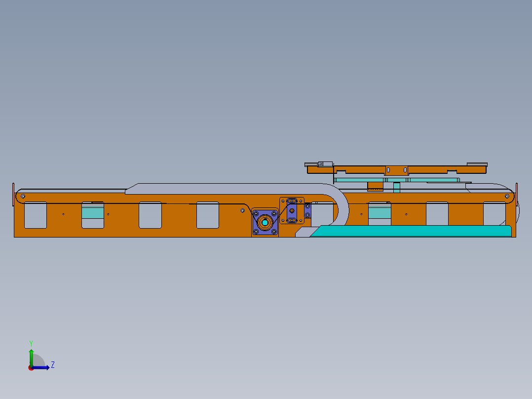Select the right end pulley screw
This screenshot has width=532, height=399.
(x=507, y=196)
